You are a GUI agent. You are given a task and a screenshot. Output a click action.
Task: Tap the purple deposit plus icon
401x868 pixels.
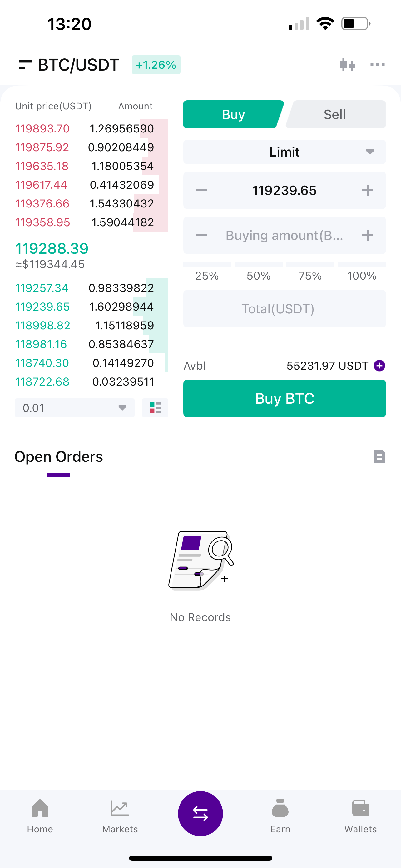click(x=379, y=366)
